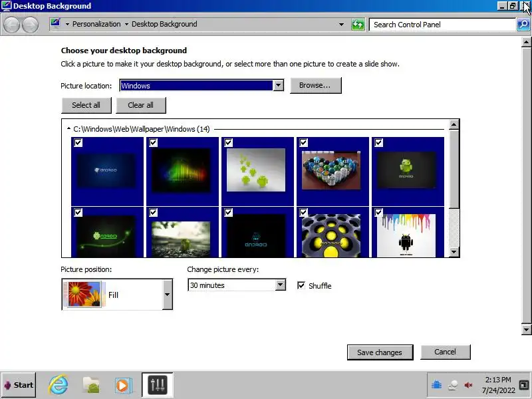Click the Forward navigation arrow button
This screenshot has height=399, width=532.
tap(30, 25)
